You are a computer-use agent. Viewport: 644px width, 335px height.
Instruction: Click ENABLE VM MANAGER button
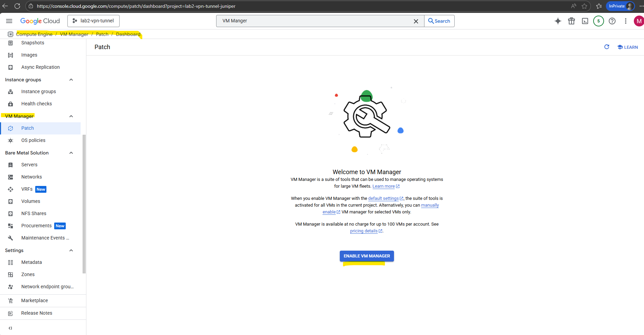(367, 256)
